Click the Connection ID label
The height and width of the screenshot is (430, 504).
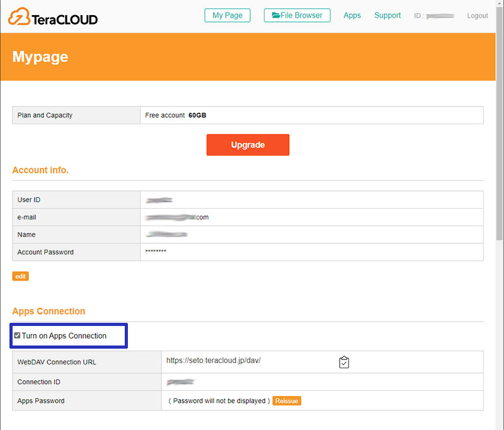click(x=39, y=381)
